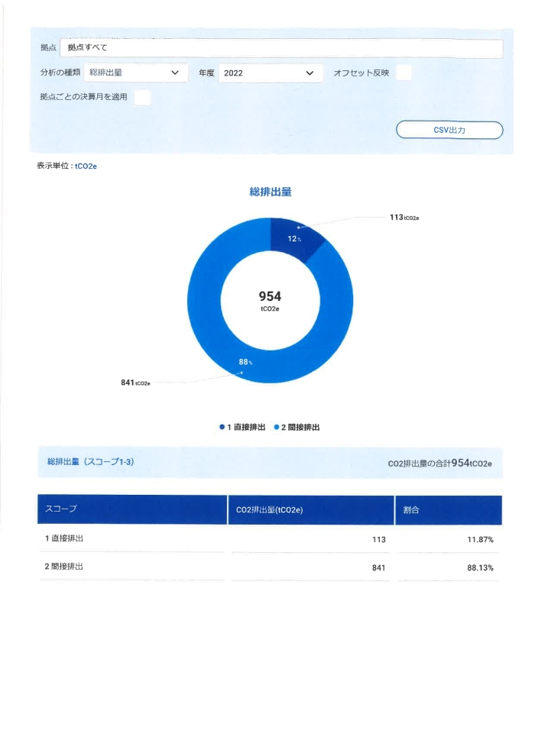Viewport: 535px width, 756px height.
Task: Click the 88.13% table cell
Action: tap(480, 568)
